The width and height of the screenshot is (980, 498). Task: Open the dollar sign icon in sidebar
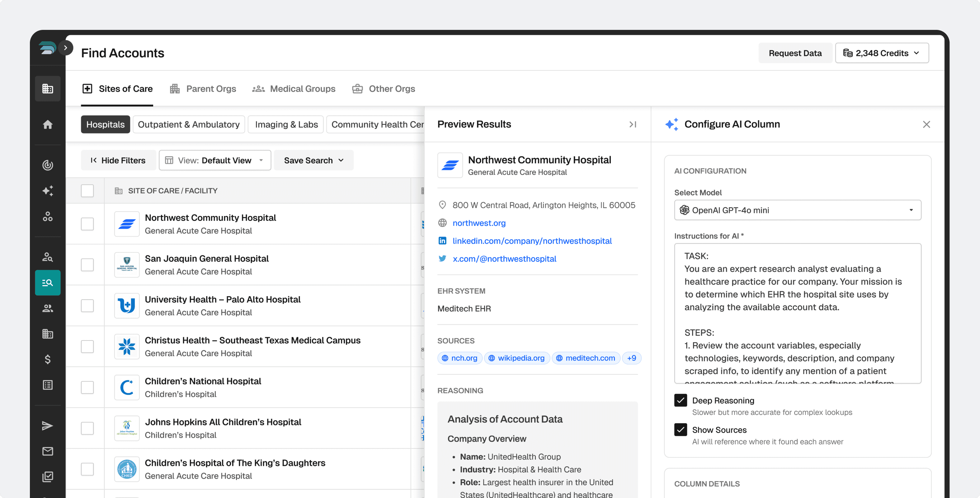(48, 359)
